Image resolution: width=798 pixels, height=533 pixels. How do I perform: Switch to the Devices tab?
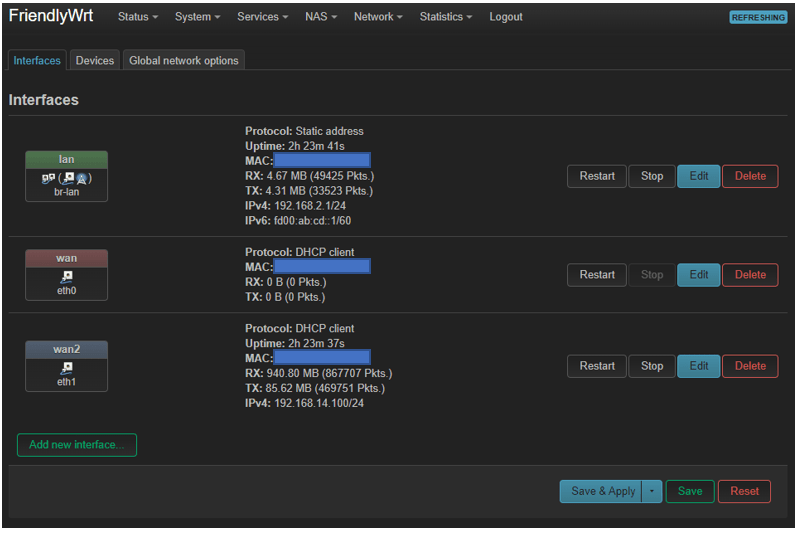(x=95, y=61)
